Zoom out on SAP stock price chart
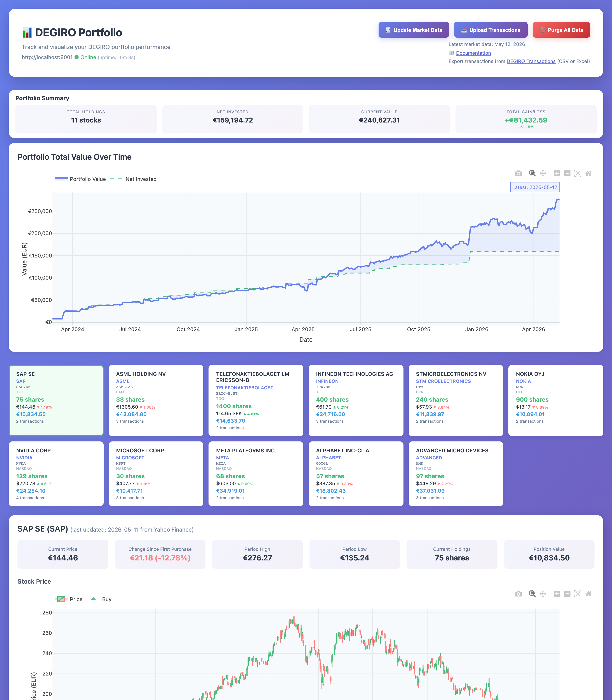The width and height of the screenshot is (612, 700). point(567,594)
